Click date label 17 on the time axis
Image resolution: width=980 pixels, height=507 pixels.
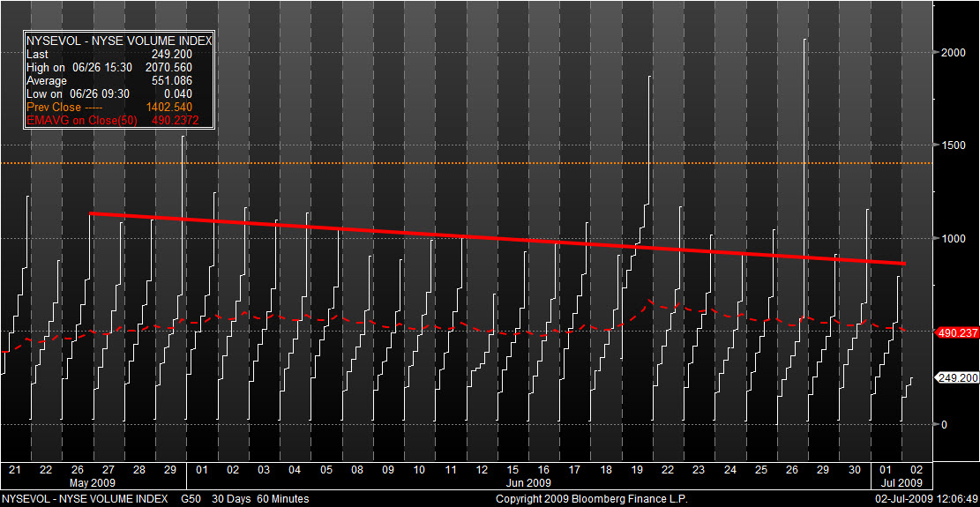click(x=574, y=469)
